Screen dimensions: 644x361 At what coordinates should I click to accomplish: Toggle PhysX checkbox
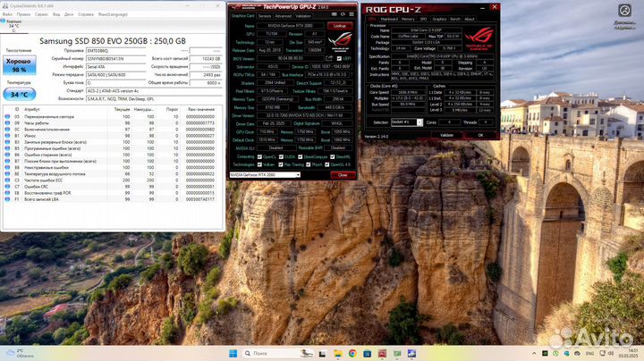(x=308, y=164)
